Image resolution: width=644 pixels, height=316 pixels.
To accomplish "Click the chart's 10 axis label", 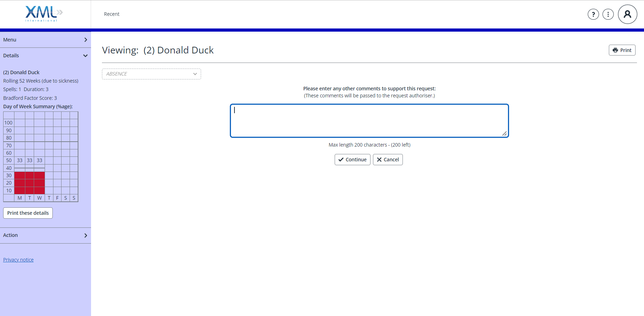I will coord(9,191).
